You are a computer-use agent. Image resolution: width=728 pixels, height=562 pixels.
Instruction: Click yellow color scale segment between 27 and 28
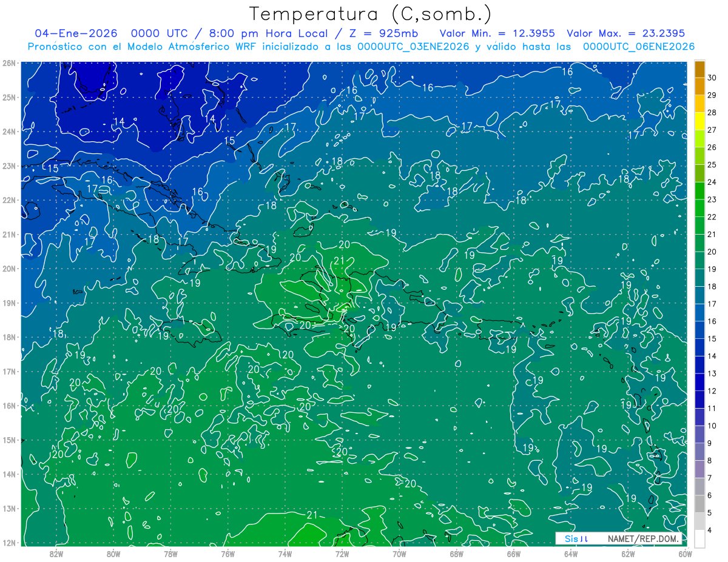pos(699,121)
